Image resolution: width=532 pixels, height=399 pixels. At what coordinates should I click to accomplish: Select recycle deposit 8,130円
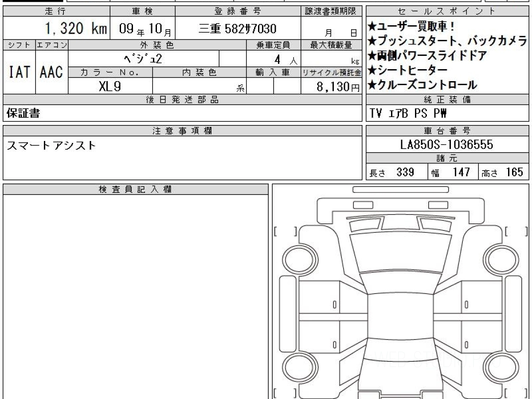click(x=338, y=87)
